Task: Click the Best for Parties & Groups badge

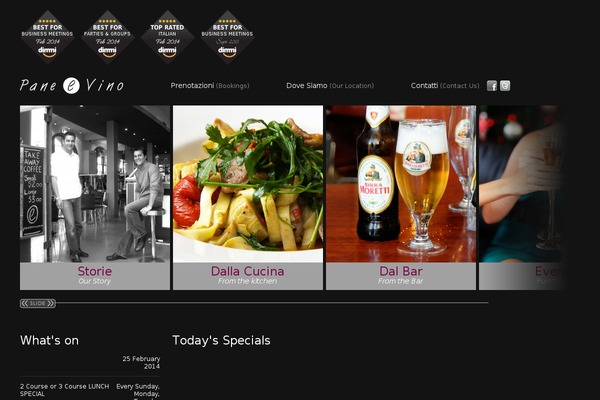Action: (108, 37)
